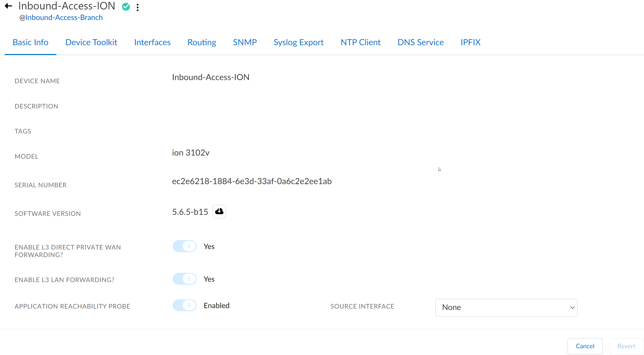644x355 pixels.
Task: Switch to the NTP Client tab
Action: (x=361, y=42)
